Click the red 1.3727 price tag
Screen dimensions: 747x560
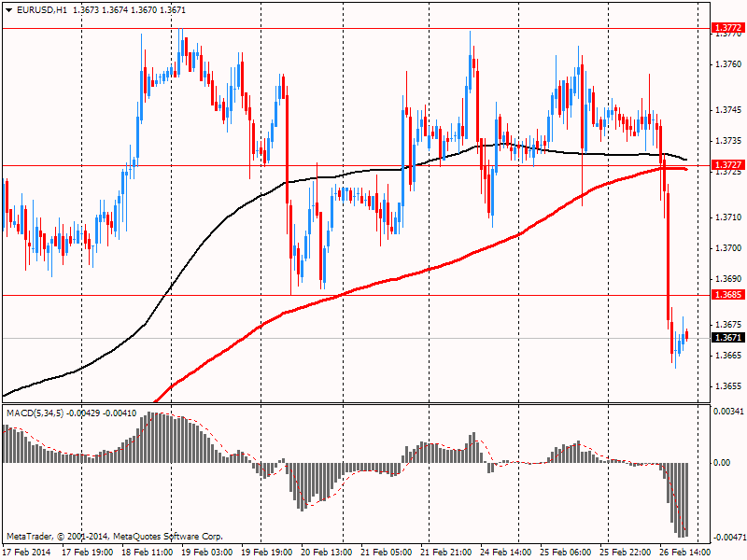(727, 165)
